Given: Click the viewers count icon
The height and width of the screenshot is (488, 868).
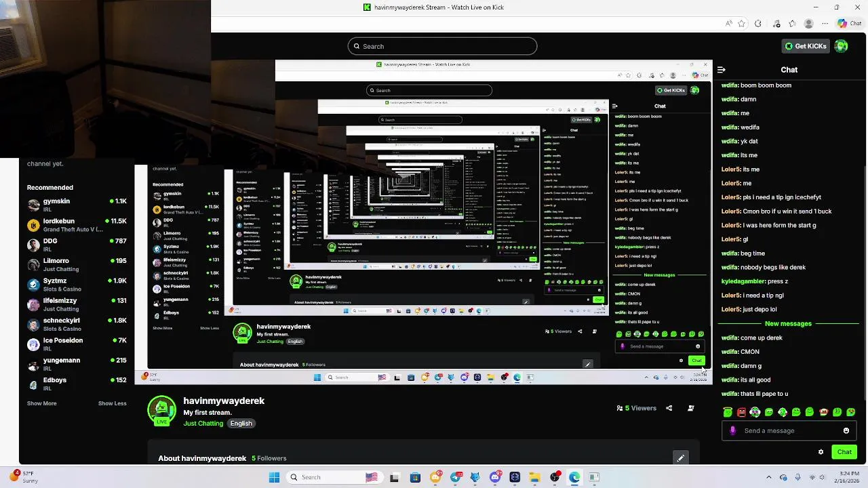Looking at the screenshot, I should click(619, 408).
